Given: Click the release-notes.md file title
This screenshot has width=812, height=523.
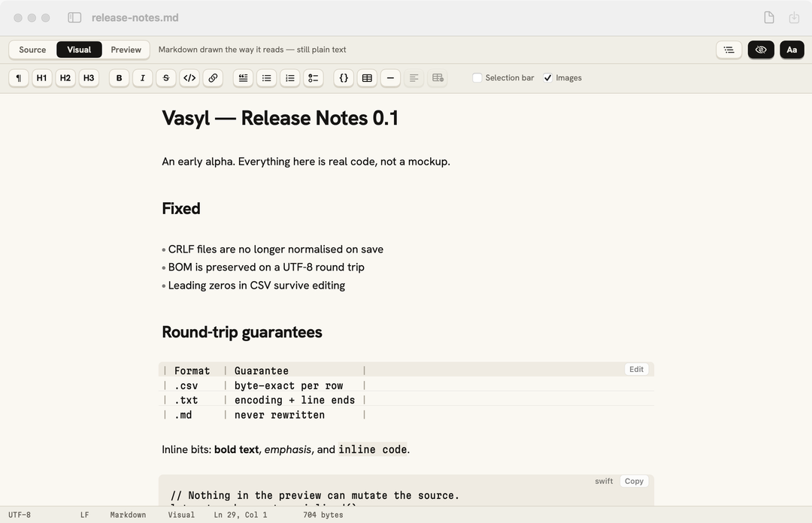Looking at the screenshot, I should coord(135,17).
